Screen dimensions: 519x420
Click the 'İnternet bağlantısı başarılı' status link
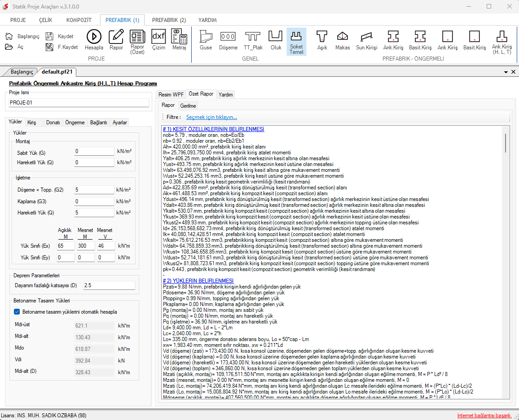pos(484,416)
